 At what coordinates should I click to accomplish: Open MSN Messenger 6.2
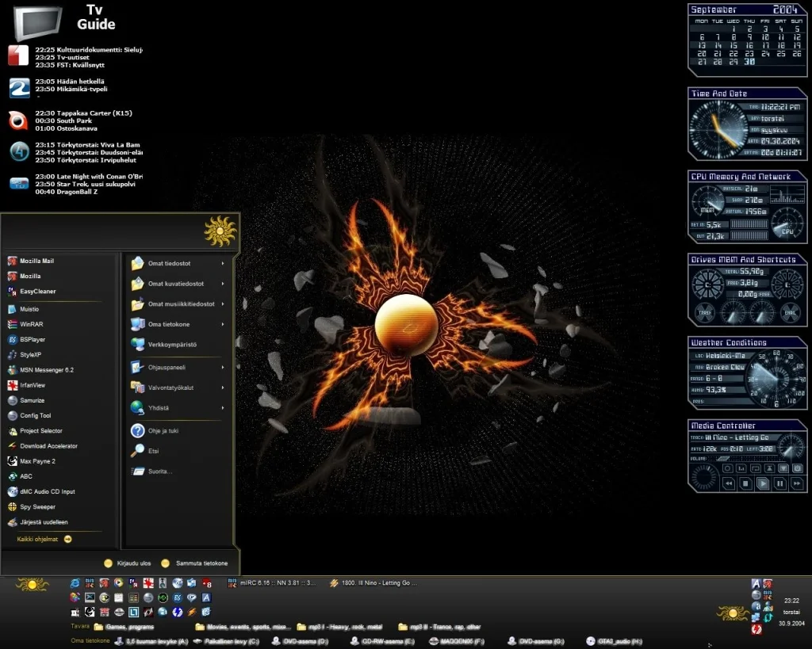tap(46, 370)
